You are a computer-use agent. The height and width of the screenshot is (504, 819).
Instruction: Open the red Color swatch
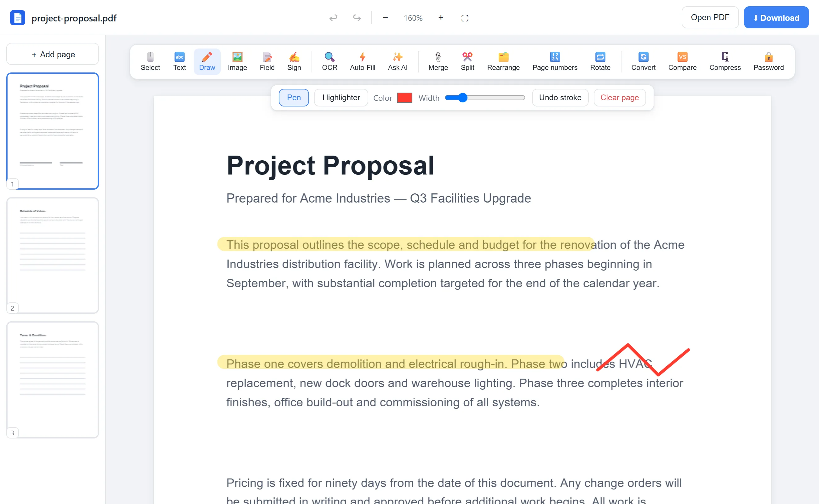(405, 98)
